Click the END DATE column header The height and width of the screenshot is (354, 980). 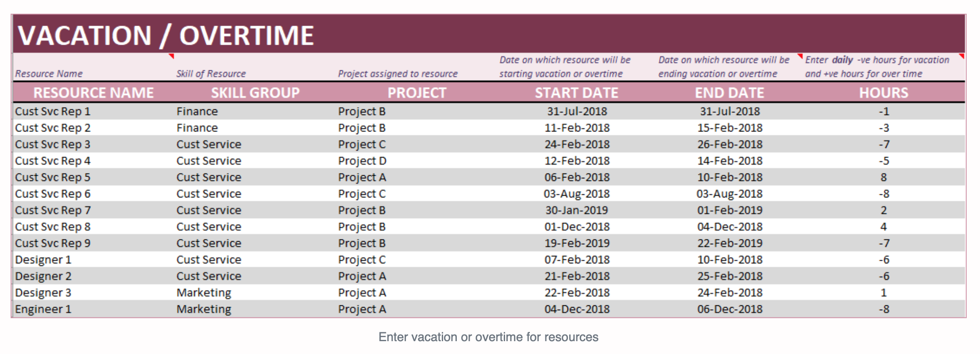[x=729, y=92]
